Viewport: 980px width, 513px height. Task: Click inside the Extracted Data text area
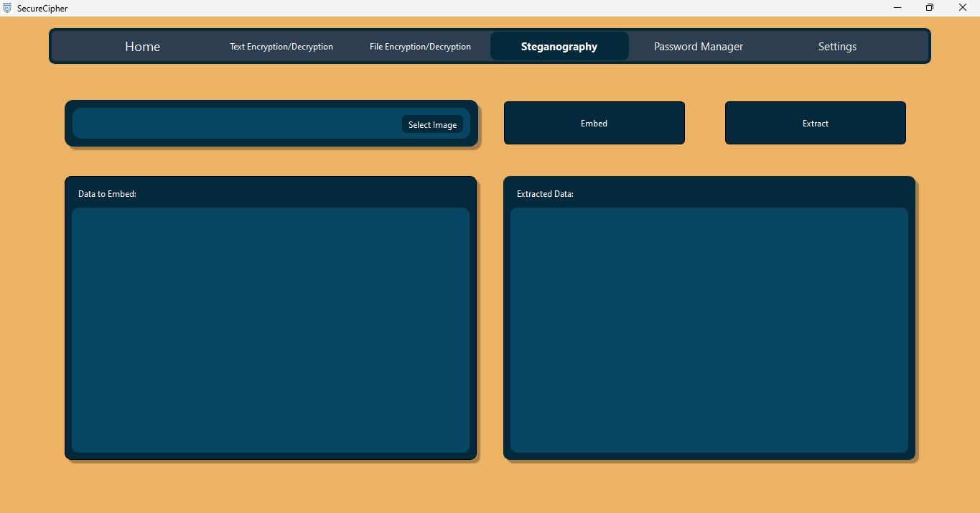coord(709,330)
